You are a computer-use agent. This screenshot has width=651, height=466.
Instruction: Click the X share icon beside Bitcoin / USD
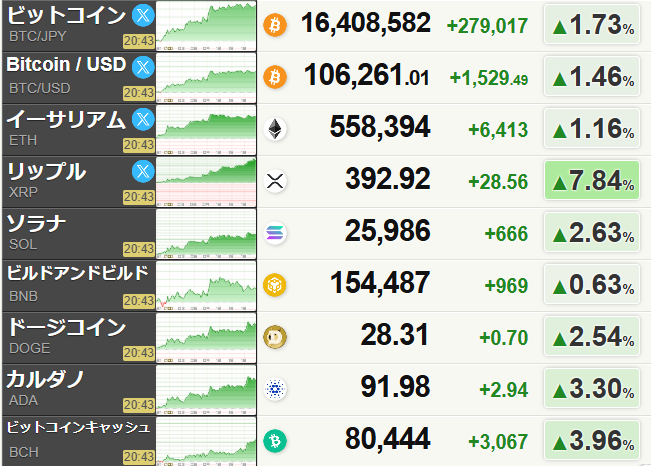[142, 67]
